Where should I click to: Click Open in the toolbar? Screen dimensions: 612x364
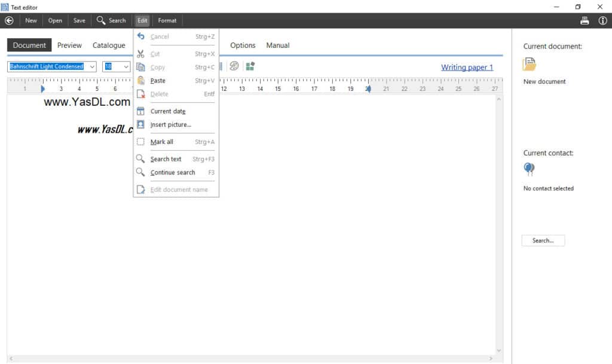pyautogui.click(x=55, y=21)
